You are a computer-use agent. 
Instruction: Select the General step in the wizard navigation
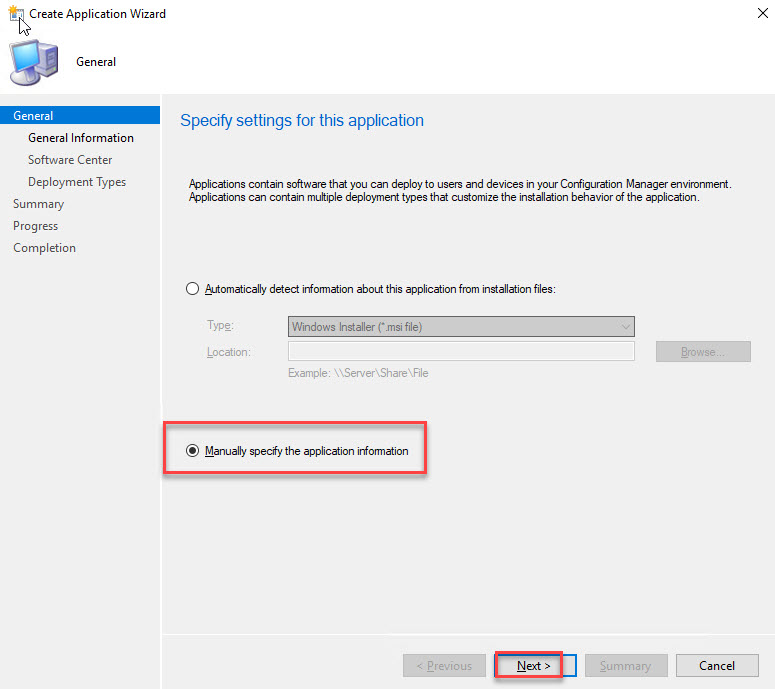coord(34,116)
